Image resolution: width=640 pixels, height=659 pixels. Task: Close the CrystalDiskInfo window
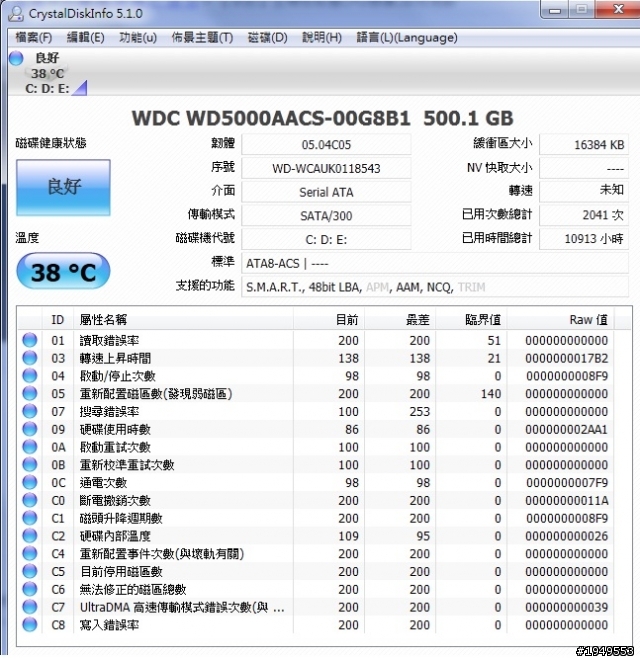tap(617, 9)
